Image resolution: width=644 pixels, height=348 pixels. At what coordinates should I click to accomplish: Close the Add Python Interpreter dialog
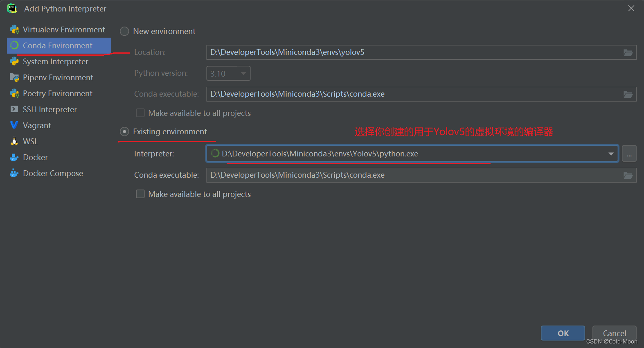pos(631,8)
